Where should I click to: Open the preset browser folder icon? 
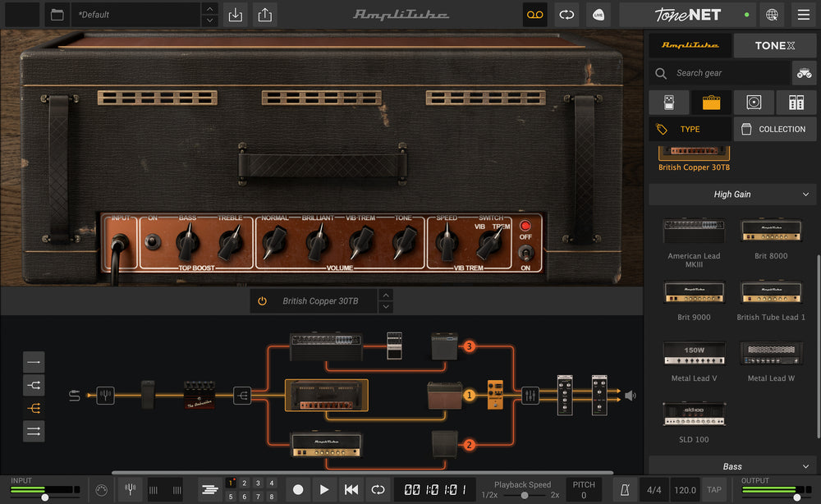click(x=57, y=15)
